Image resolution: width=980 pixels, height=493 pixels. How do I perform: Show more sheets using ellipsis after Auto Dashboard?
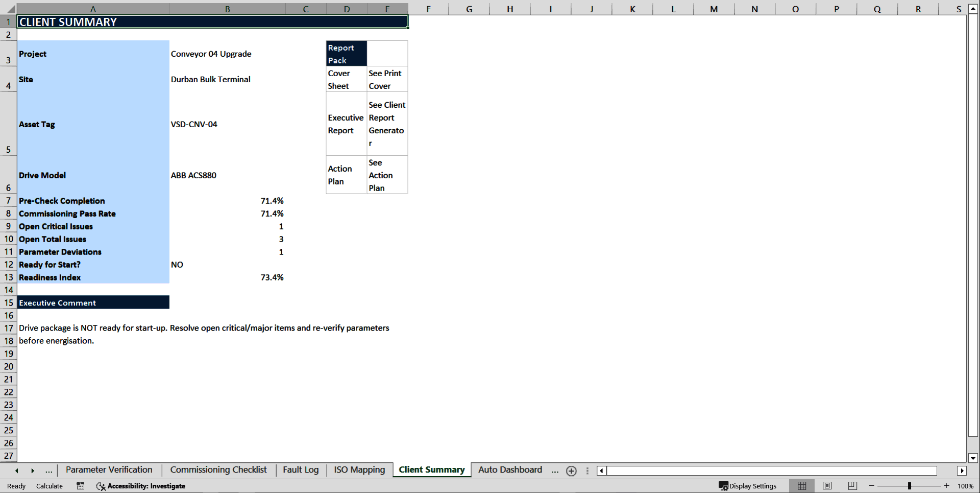[555, 471]
